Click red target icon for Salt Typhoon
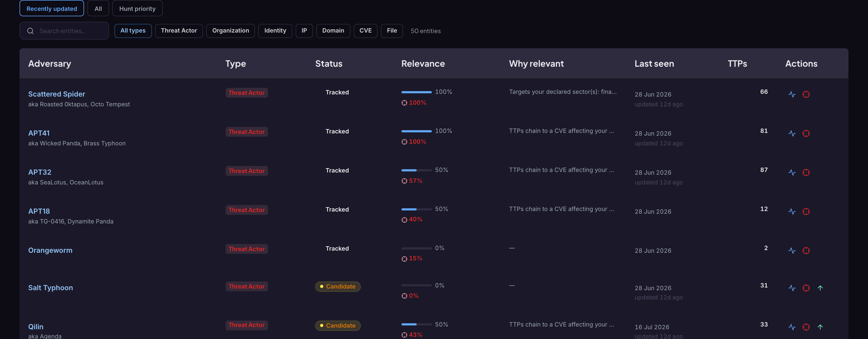Screen dimensions: 868x339 806,288
